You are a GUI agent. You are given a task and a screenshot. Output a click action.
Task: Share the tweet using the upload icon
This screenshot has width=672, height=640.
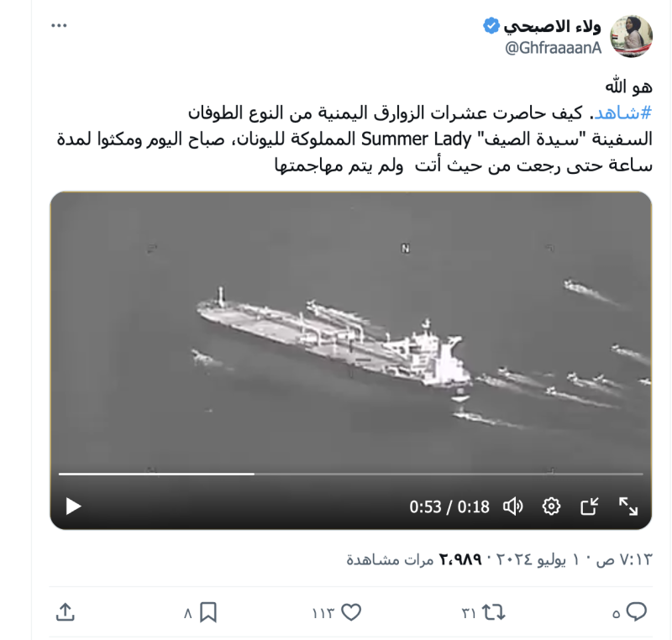[x=66, y=612]
